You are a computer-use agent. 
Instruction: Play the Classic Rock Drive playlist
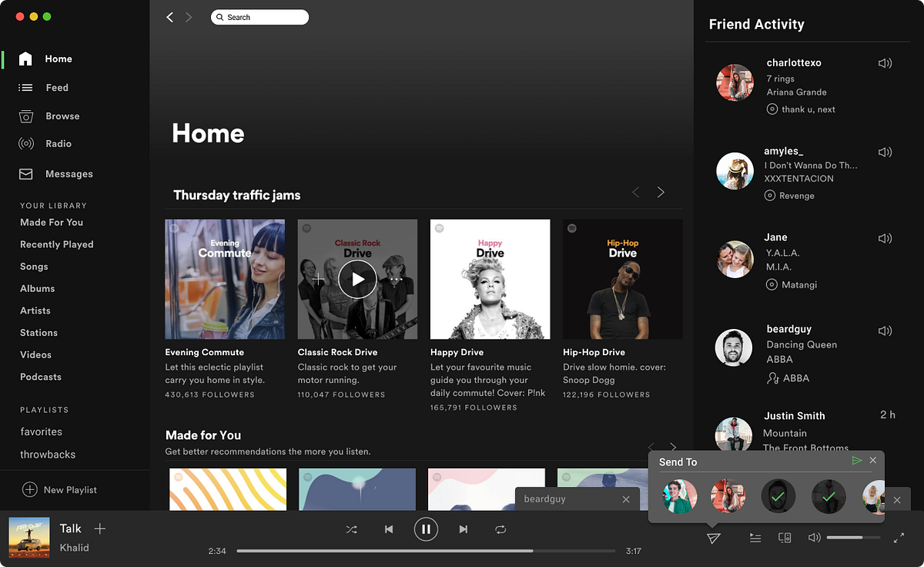point(357,279)
